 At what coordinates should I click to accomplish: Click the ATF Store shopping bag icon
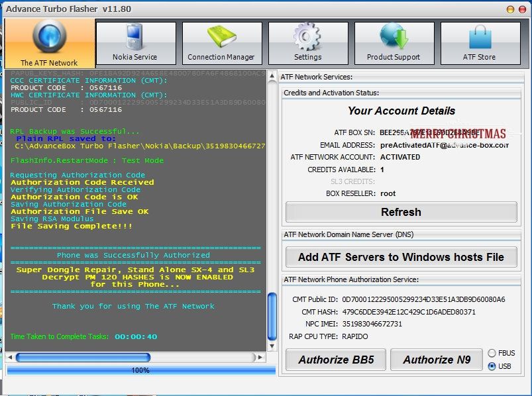point(479,37)
